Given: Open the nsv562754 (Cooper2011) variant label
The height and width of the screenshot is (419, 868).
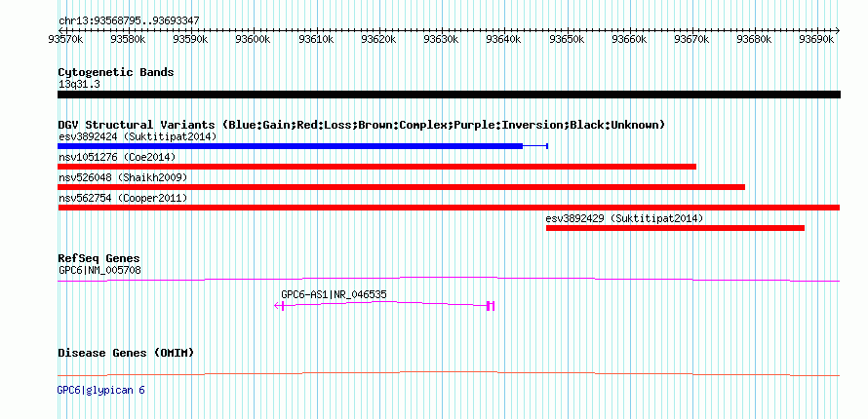Looking at the screenshot, I should click(x=123, y=198).
